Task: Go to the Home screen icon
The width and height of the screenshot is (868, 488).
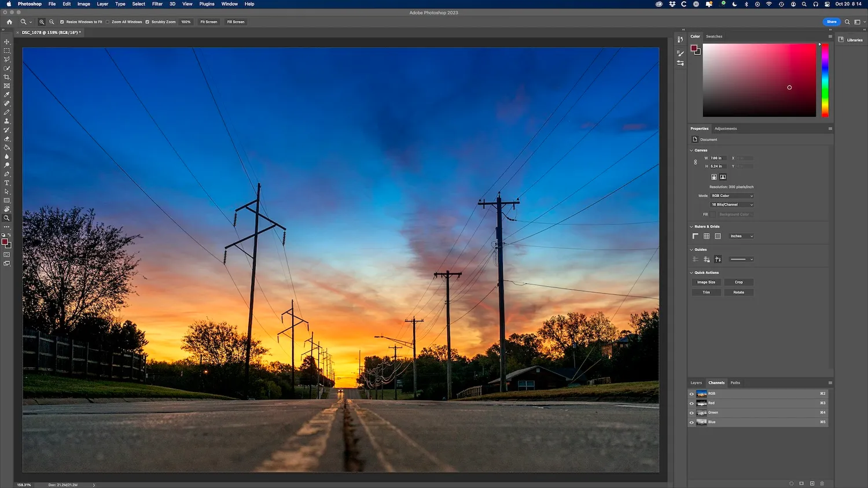Action: click(x=9, y=22)
